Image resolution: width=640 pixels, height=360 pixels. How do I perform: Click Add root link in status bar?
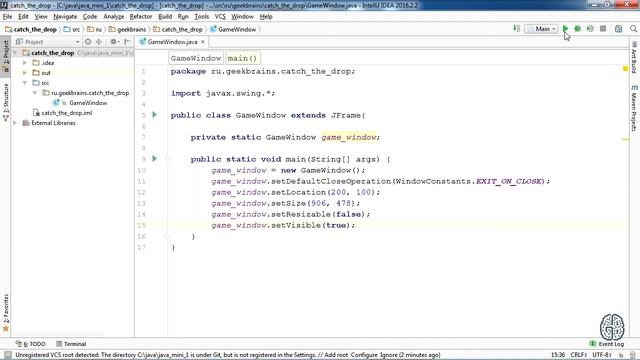click(x=337, y=355)
